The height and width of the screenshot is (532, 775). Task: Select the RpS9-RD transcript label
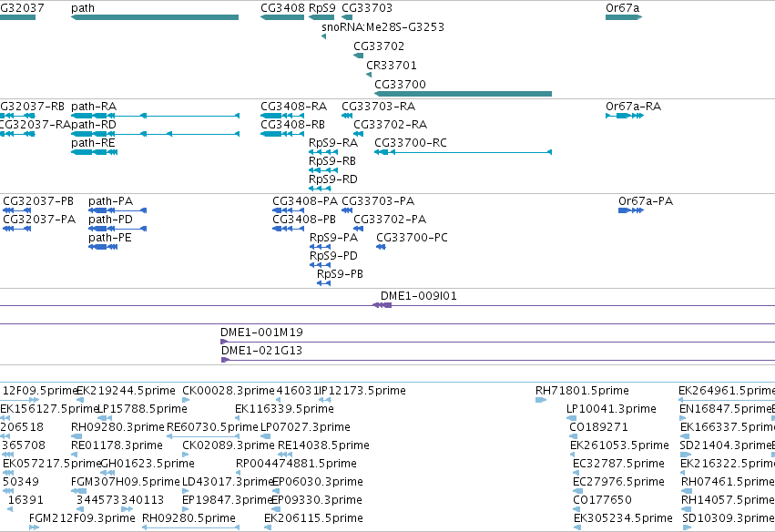[x=333, y=179]
